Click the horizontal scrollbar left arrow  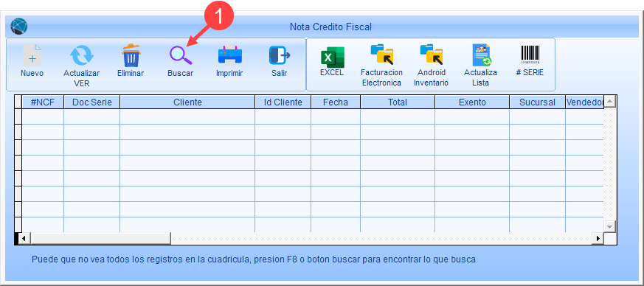pyautogui.click(x=24, y=238)
